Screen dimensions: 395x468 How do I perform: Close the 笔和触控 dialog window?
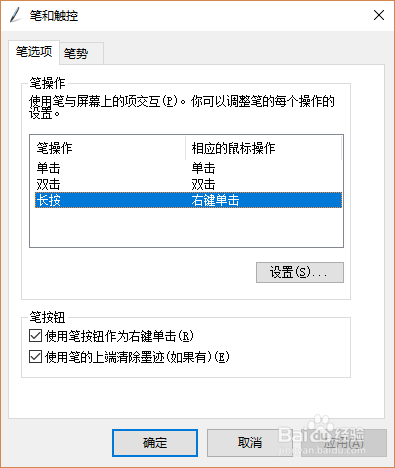(x=379, y=15)
